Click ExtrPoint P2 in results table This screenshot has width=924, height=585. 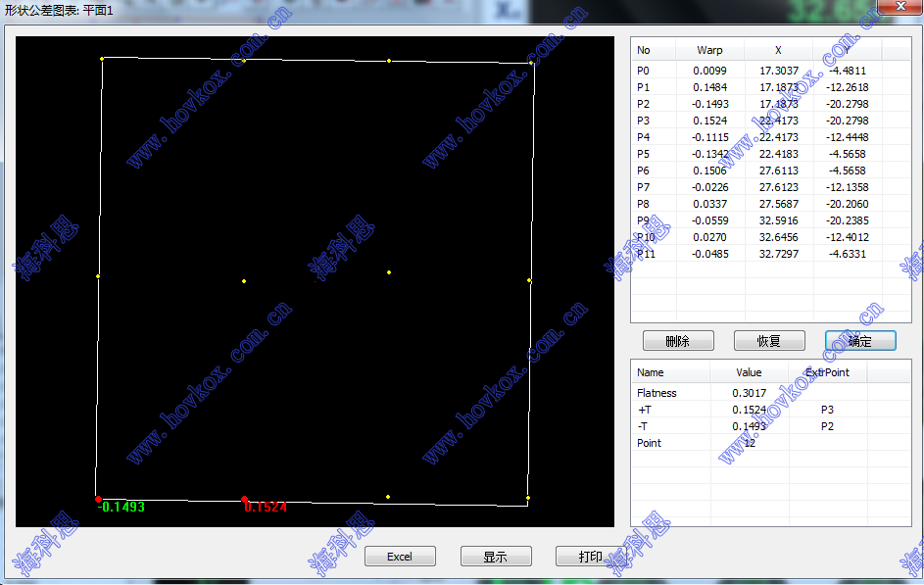pyautogui.click(x=827, y=426)
